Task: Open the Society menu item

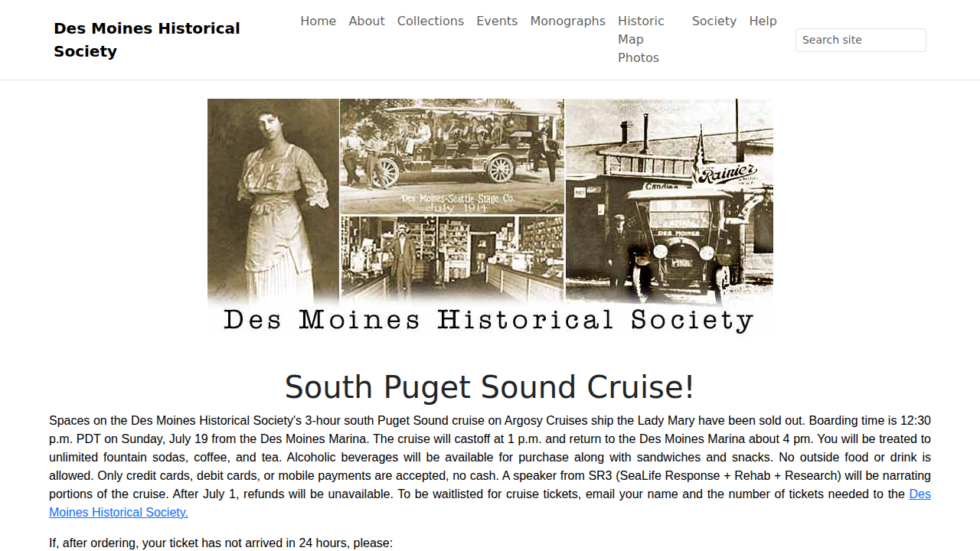Action: 714,21
